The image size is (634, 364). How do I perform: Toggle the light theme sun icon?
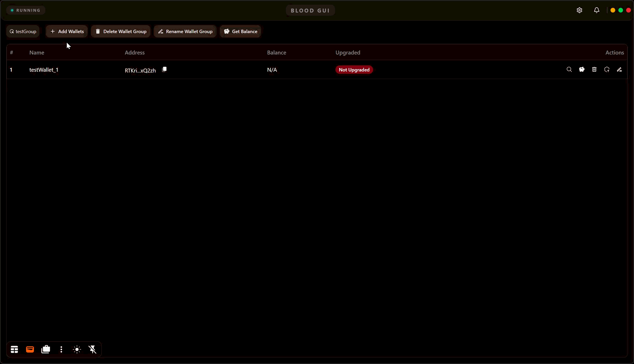click(77, 349)
